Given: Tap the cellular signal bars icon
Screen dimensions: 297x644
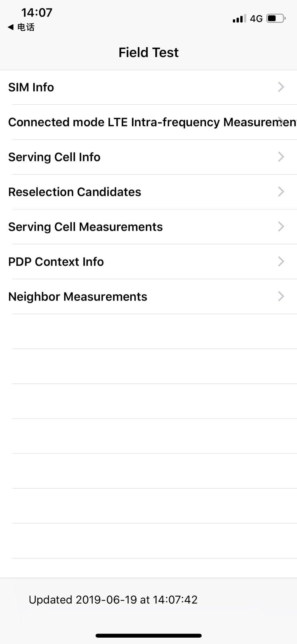Looking at the screenshot, I should (x=239, y=19).
